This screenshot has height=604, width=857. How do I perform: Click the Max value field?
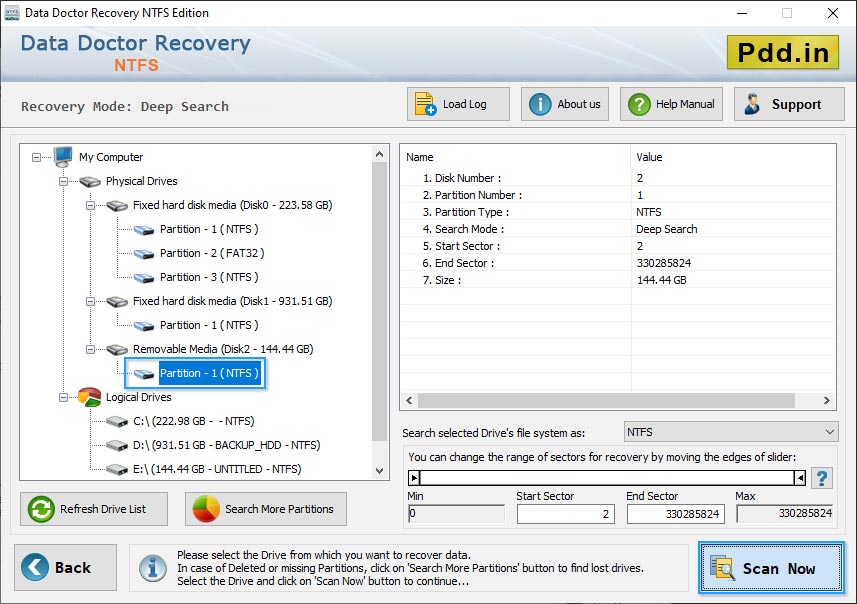pyautogui.click(x=785, y=513)
